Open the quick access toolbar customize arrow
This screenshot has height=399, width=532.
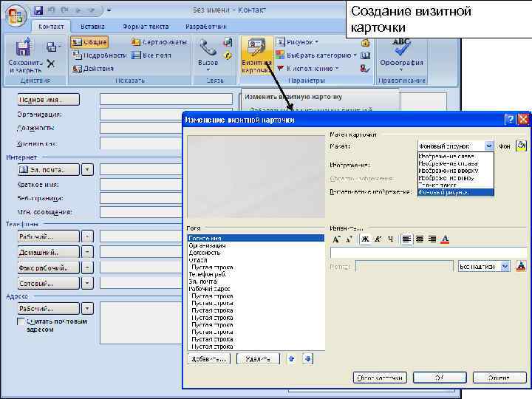tap(109, 10)
